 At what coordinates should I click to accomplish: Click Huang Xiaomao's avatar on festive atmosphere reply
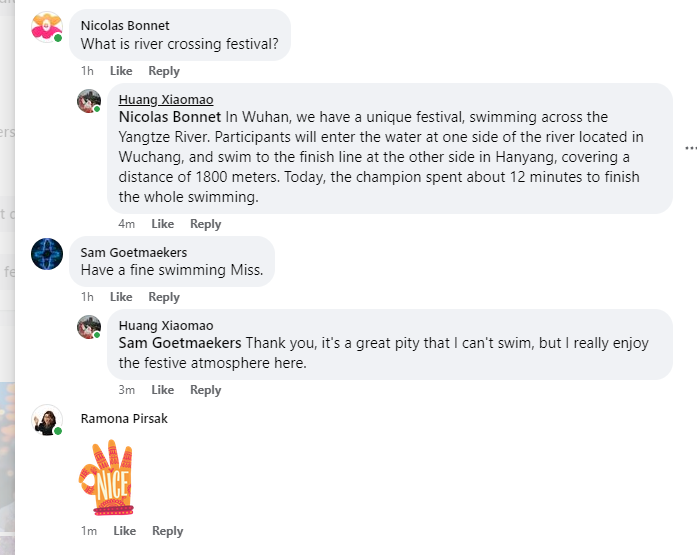[x=89, y=327]
